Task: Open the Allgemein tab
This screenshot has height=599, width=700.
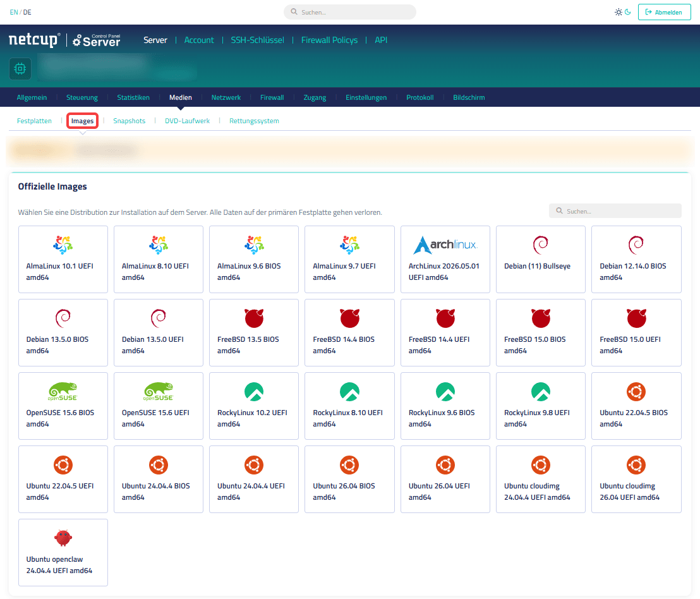Action: [x=32, y=97]
